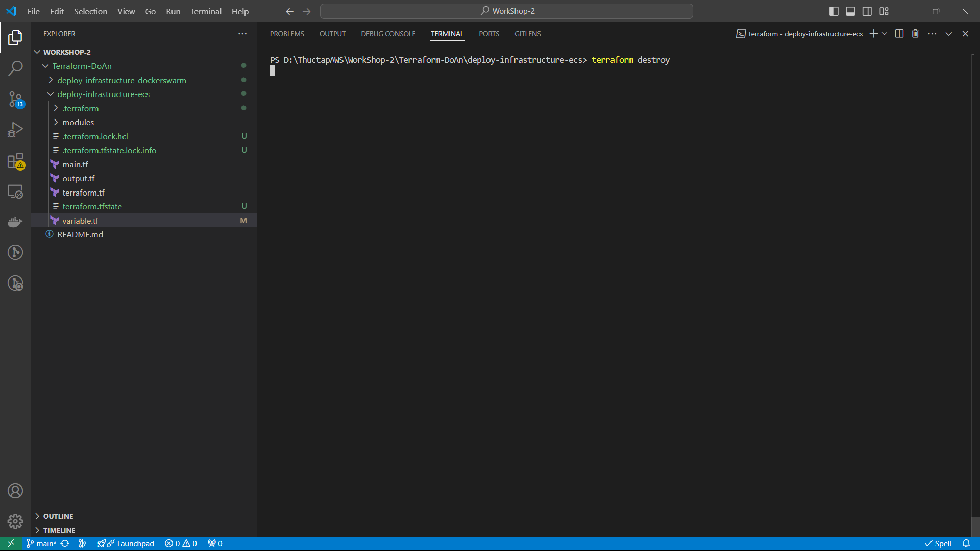Split the terminal panel
980x551 pixels.
899,34
